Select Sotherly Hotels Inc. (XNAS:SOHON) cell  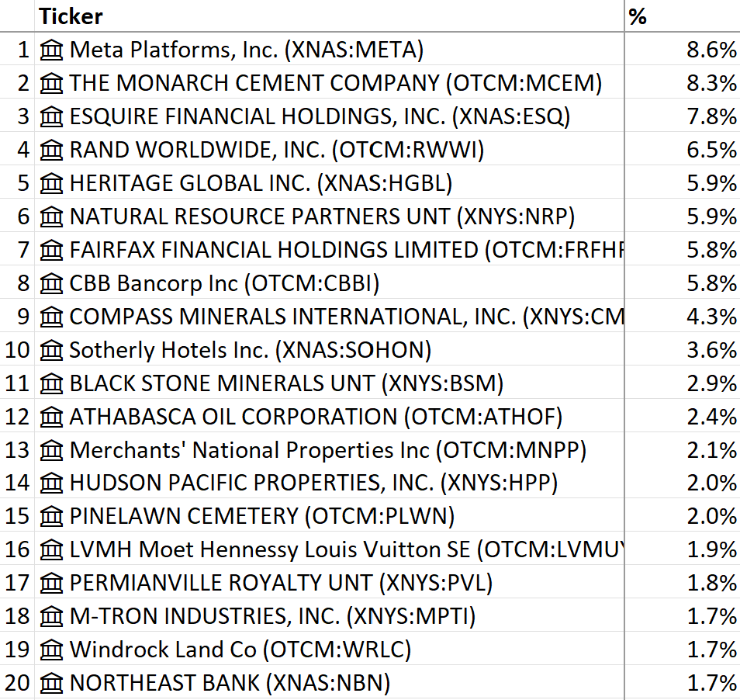pos(330,350)
